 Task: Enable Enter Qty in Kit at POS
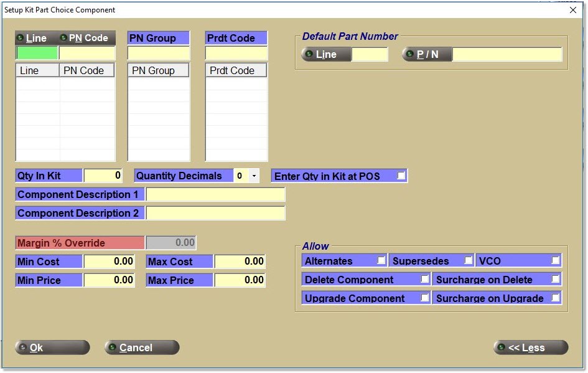coord(401,176)
